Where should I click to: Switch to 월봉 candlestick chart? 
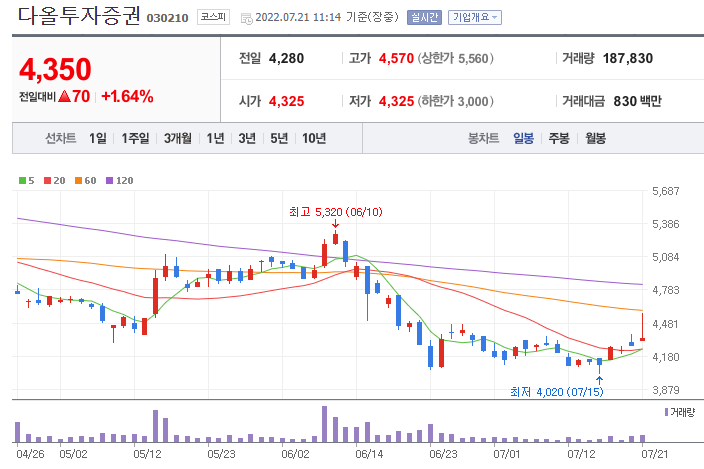coord(595,138)
